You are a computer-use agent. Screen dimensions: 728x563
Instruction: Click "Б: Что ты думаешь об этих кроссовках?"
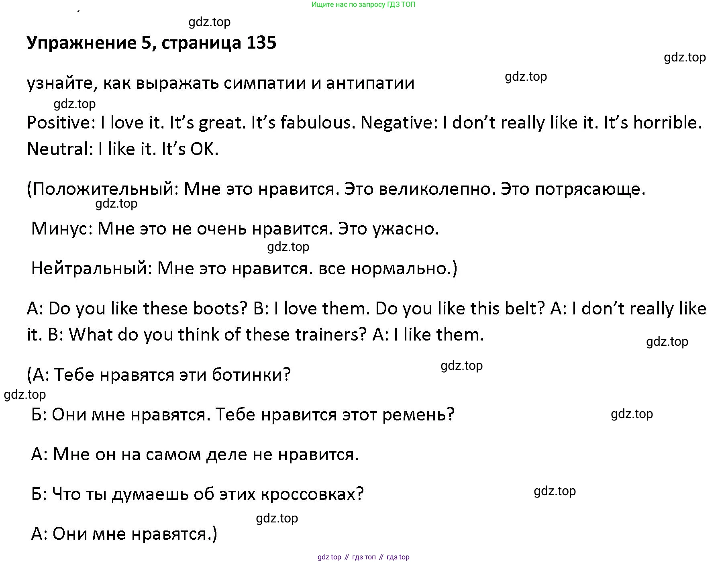(x=197, y=494)
